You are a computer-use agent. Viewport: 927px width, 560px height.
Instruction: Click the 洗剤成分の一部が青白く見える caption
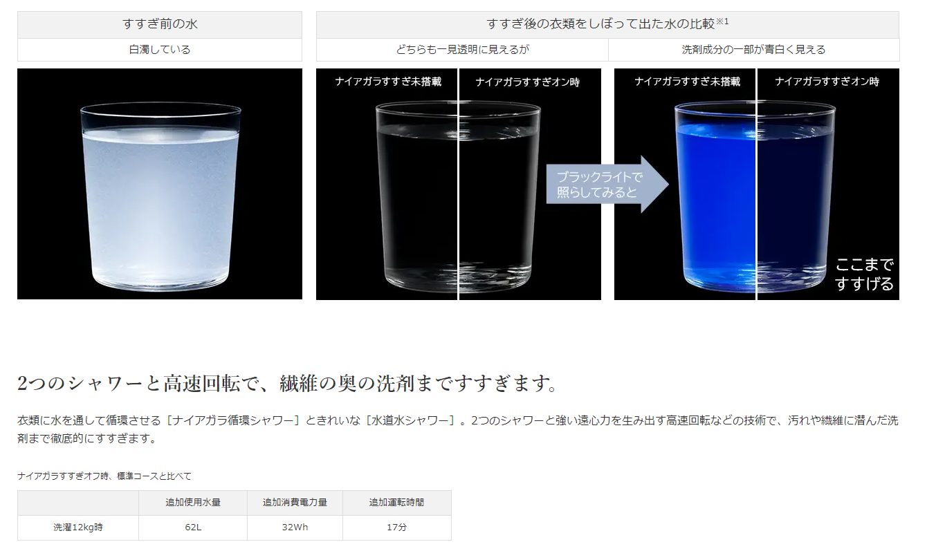coord(754,50)
